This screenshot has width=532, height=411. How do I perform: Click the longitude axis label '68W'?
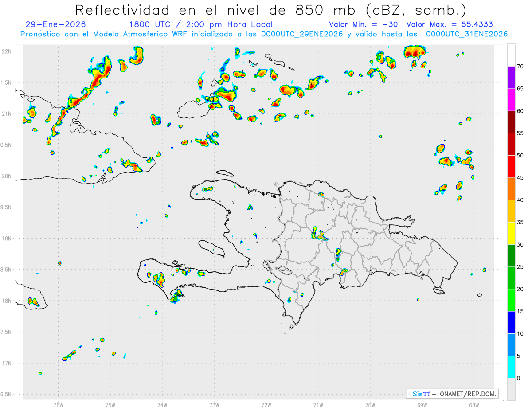[x=474, y=404]
